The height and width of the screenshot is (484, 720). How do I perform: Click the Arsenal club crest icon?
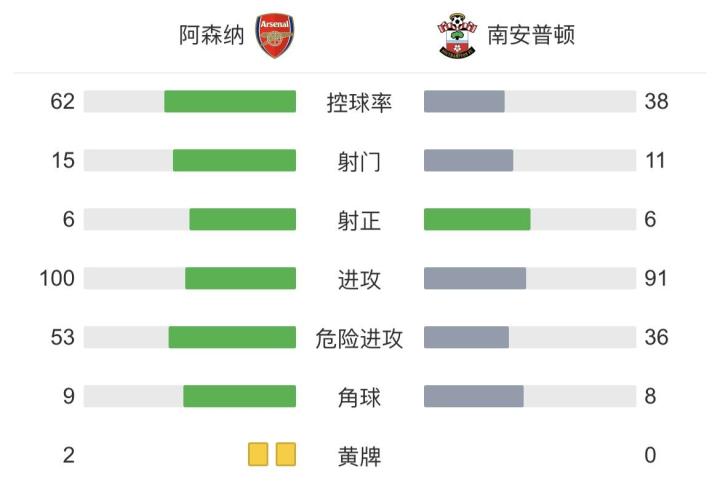pos(275,36)
